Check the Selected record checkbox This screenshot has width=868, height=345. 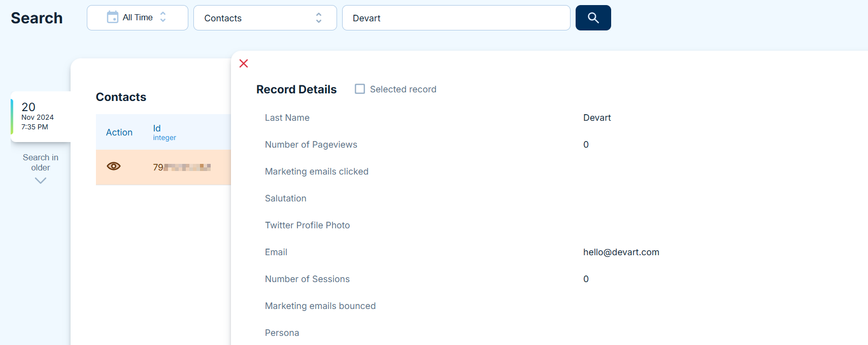pos(360,89)
